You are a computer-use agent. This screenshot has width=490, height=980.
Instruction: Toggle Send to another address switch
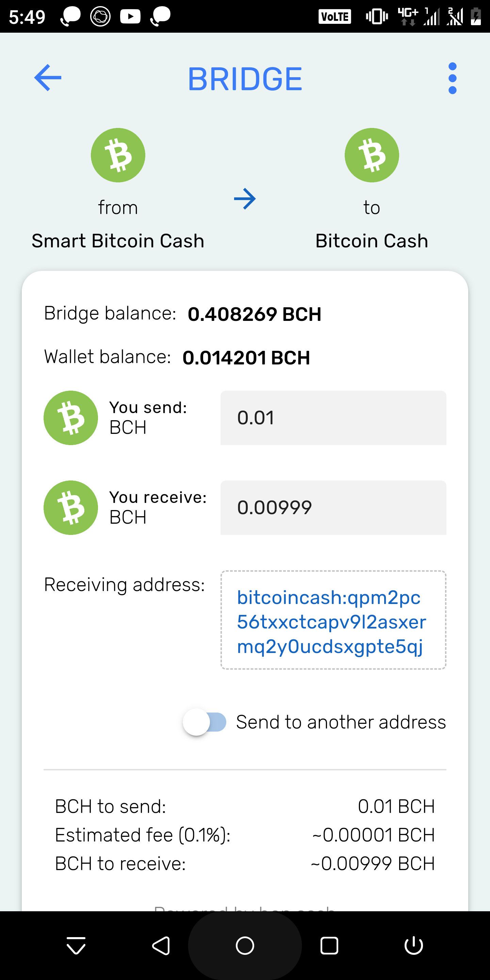(205, 722)
